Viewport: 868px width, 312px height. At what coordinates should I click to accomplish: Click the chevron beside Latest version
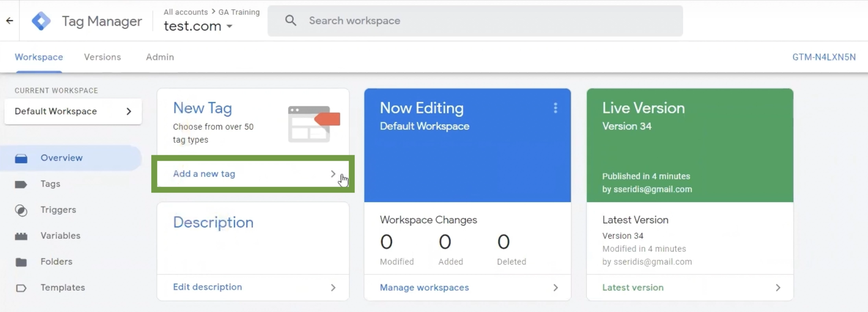pyautogui.click(x=778, y=288)
